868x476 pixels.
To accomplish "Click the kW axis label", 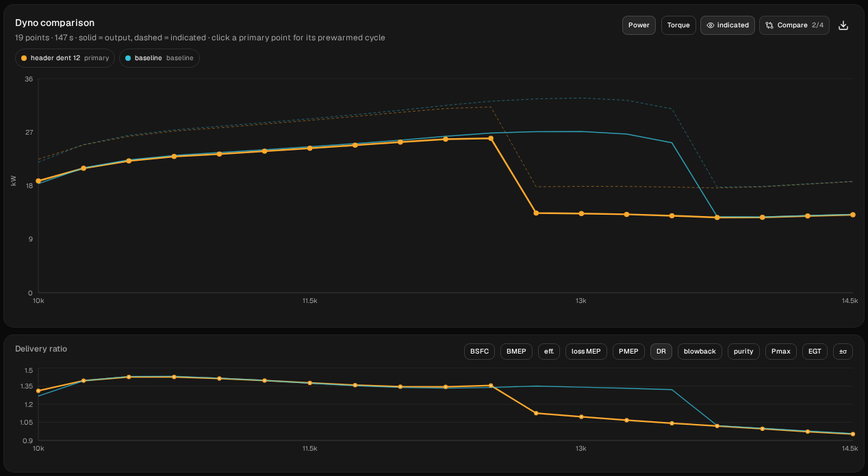I will [14, 181].
